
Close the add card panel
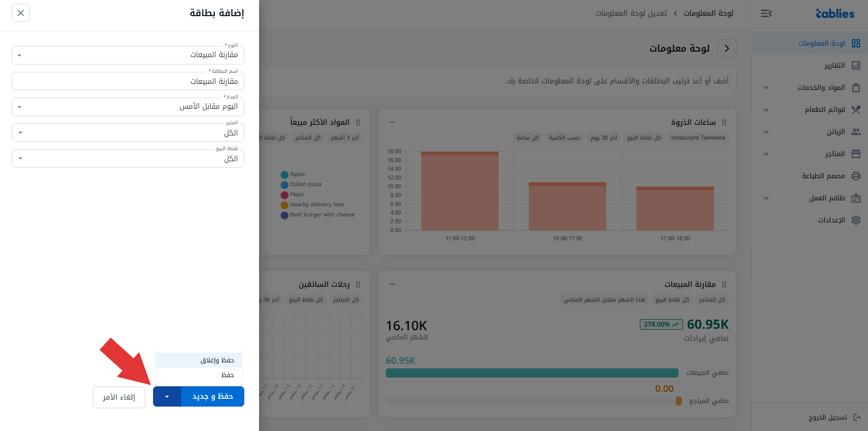[x=21, y=13]
